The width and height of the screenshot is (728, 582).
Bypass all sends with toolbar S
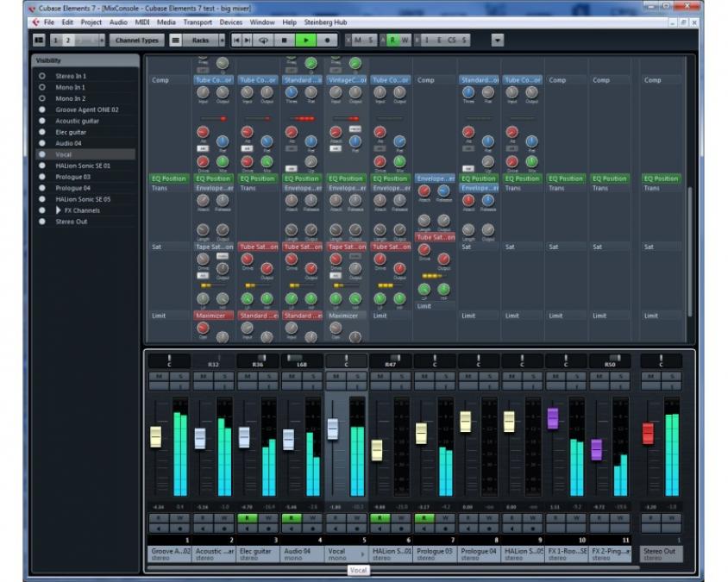coord(464,41)
